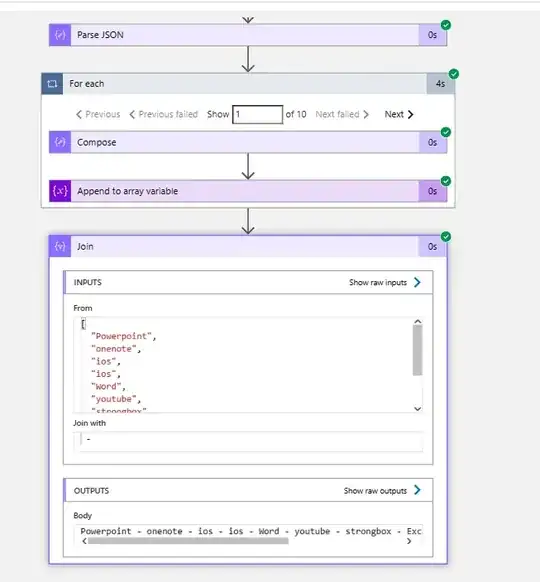
Task: Click the Parse JSON 0s duration
Action: point(432,35)
